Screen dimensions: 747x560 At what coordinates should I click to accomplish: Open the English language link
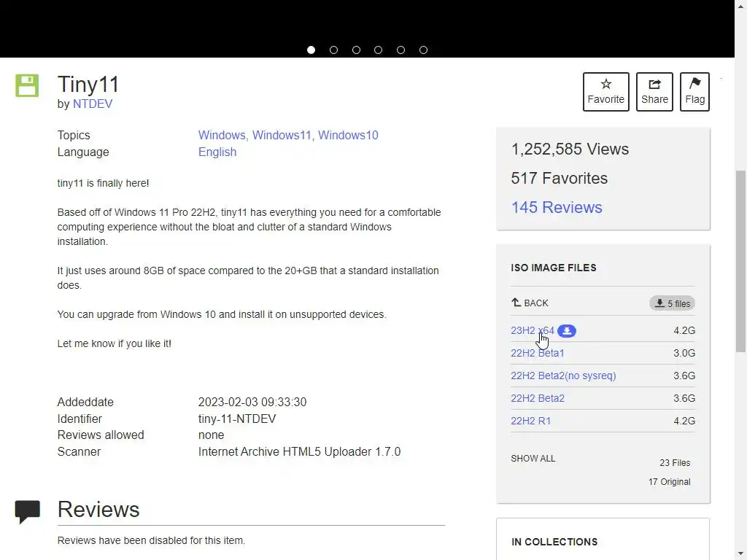point(217,152)
